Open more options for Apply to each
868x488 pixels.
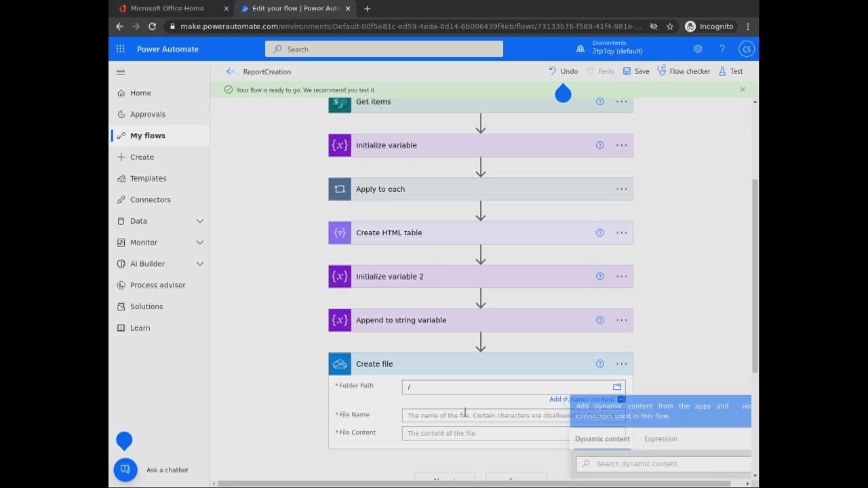point(621,189)
